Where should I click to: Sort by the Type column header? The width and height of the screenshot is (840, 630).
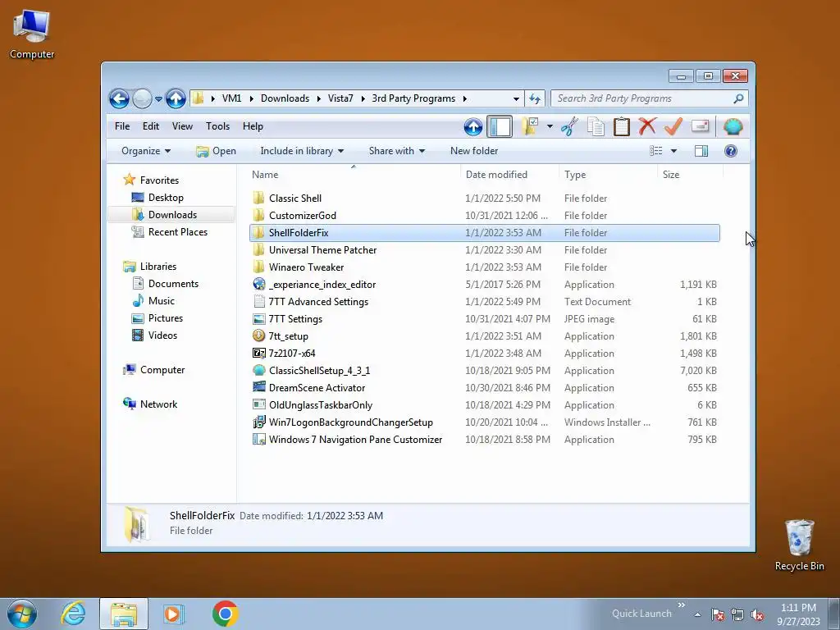pyautogui.click(x=608, y=175)
